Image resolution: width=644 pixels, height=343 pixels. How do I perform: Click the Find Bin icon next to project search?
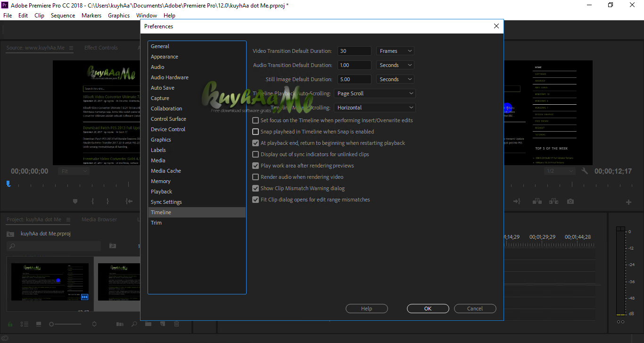coord(112,246)
